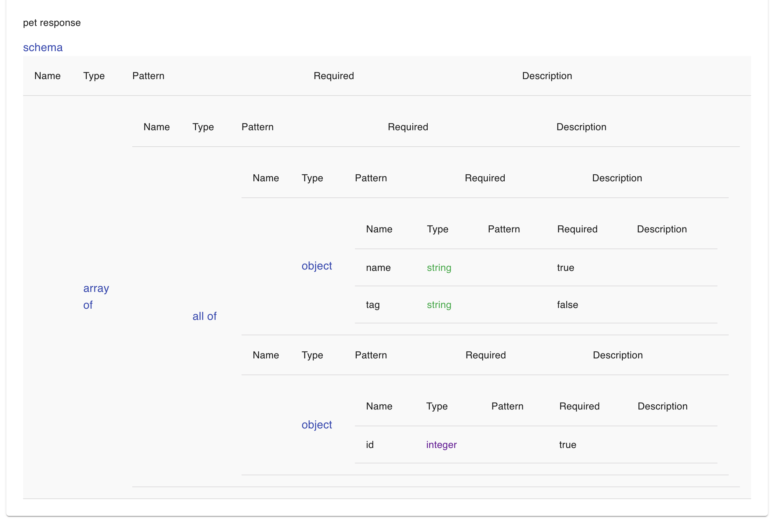Click the 'id' property cell
The image size is (777, 532).
tap(370, 445)
